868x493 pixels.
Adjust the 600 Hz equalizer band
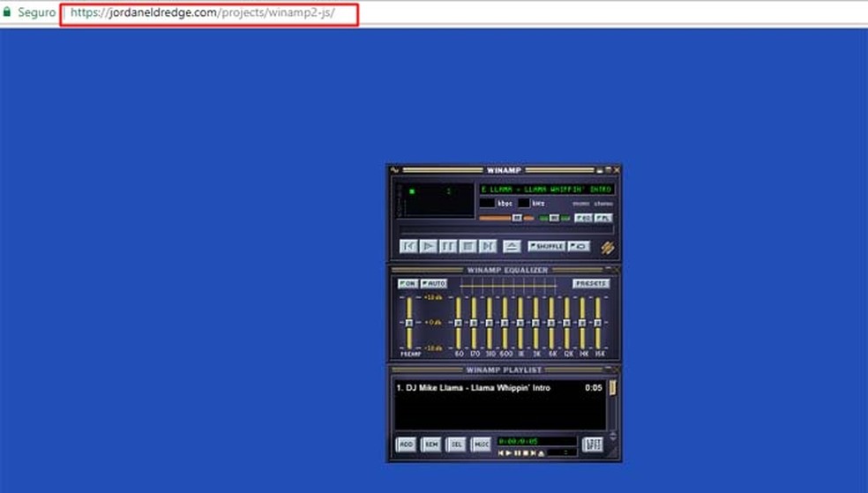(x=505, y=323)
